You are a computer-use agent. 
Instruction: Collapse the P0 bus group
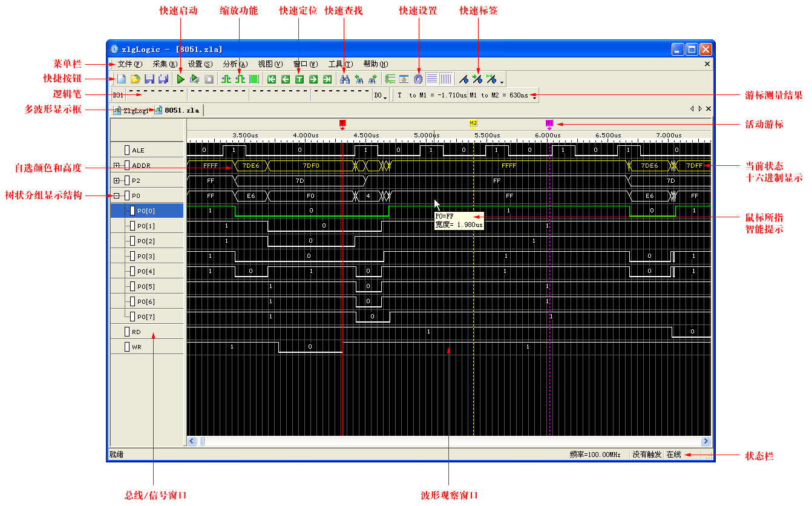pyautogui.click(x=117, y=195)
